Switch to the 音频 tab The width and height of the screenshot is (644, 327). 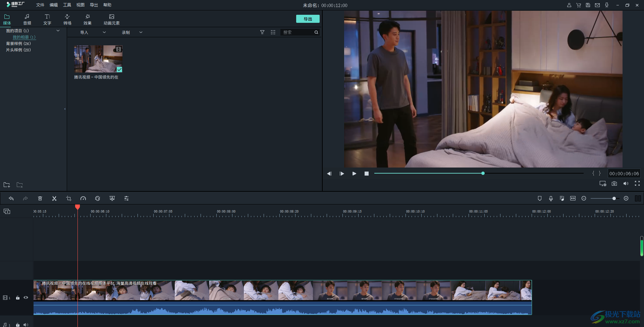27,19
